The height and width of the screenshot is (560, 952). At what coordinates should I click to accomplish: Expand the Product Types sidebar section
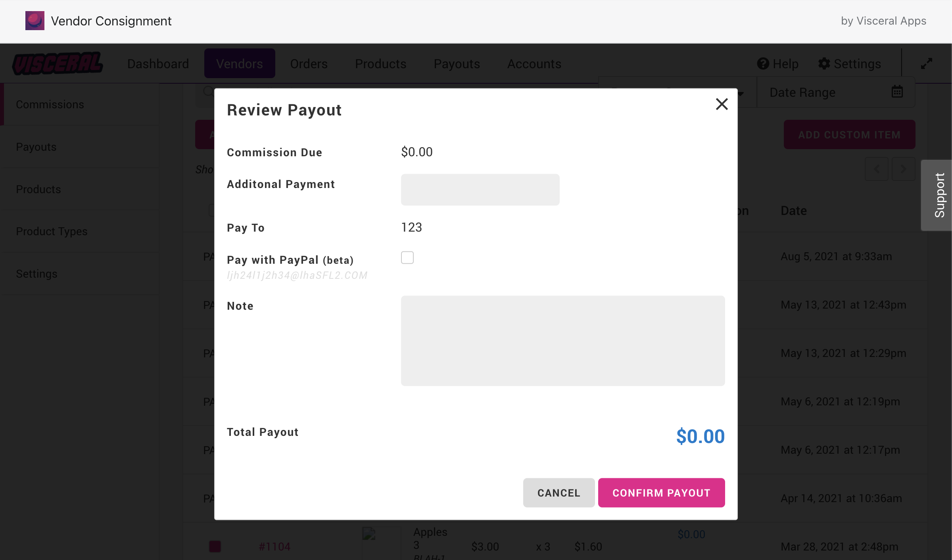coord(51,231)
